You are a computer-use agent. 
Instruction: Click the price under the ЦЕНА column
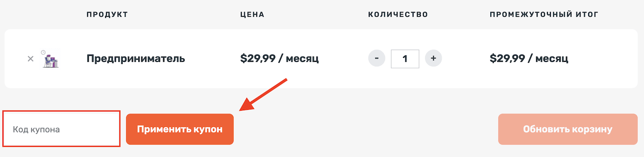pyautogui.click(x=279, y=58)
